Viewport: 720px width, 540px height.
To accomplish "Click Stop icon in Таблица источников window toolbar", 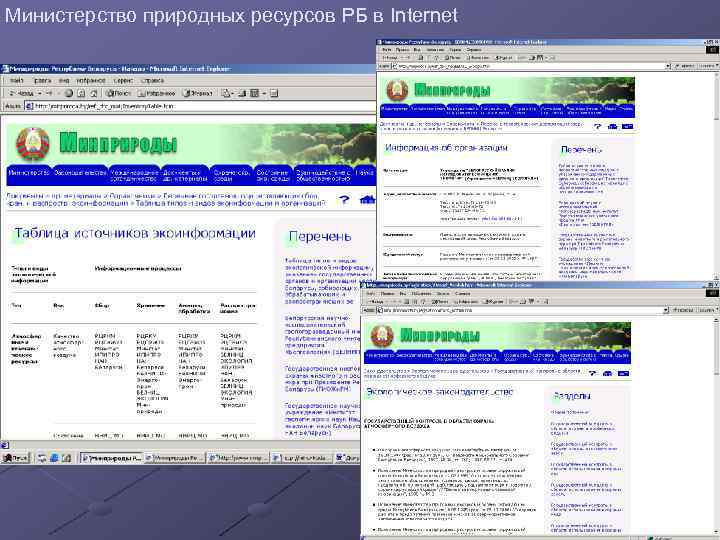I will [68, 93].
